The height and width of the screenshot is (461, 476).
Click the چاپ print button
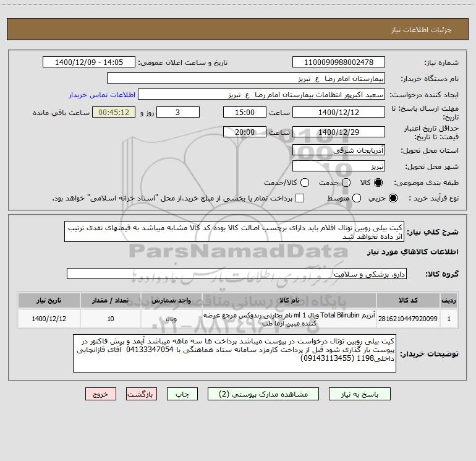coord(182,394)
